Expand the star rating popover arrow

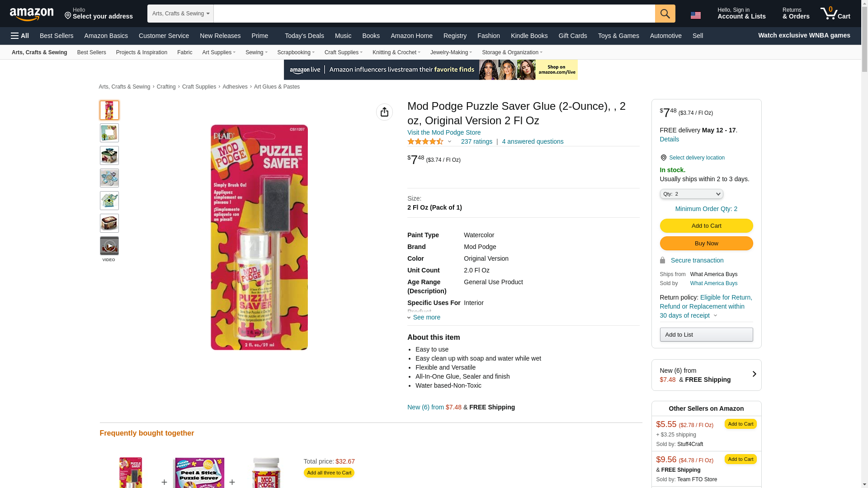(x=449, y=141)
